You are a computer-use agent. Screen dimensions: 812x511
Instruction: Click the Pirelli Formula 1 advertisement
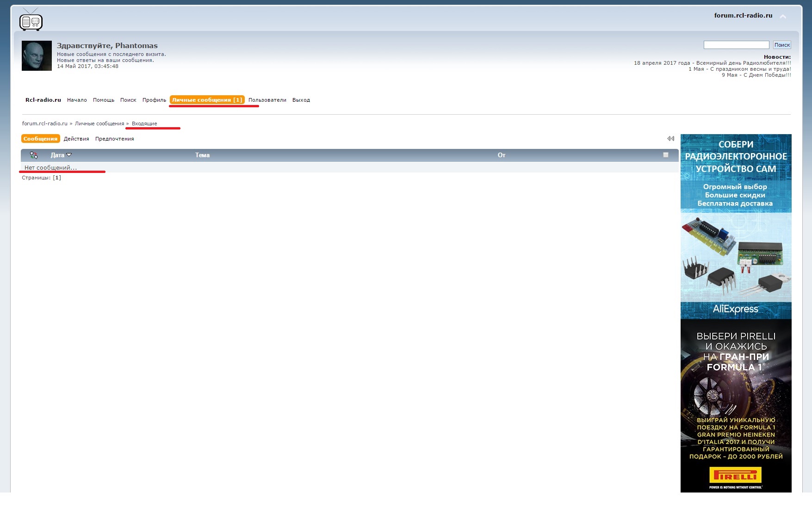736,406
